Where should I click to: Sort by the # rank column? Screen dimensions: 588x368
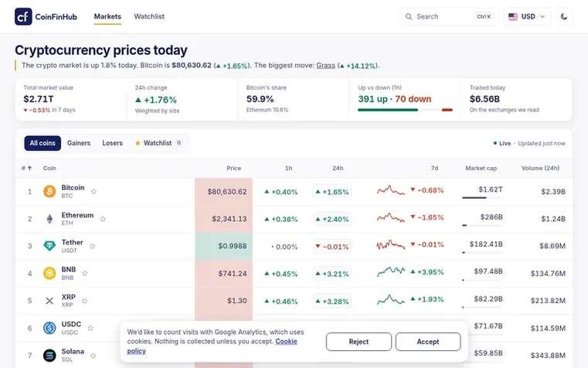point(26,168)
